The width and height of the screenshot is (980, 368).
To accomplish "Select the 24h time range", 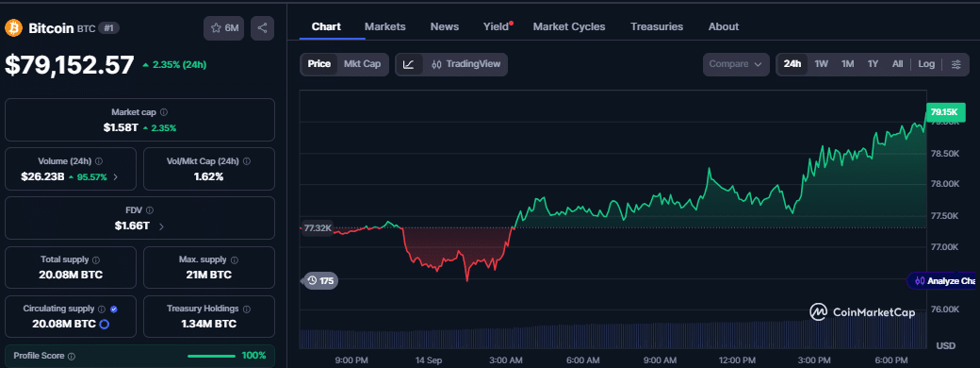I will tap(792, 64).
